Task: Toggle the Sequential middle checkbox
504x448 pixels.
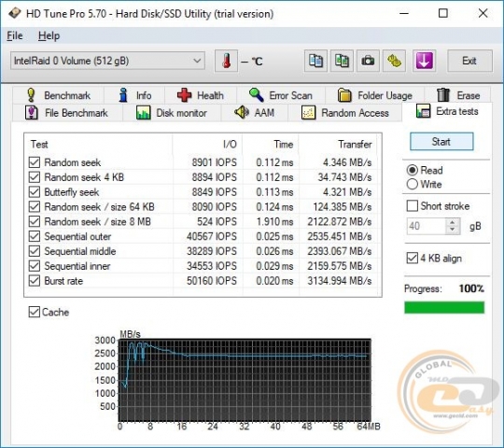Action: click(35, 251)
